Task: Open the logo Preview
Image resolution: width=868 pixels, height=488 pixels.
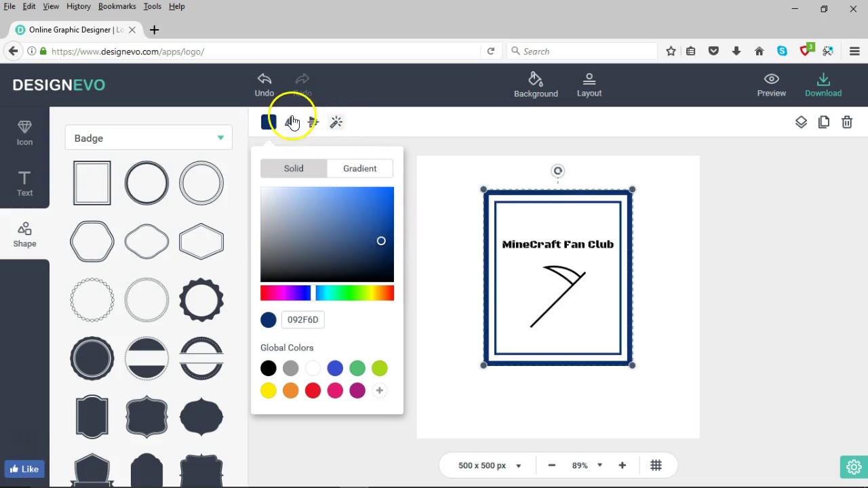Action: pos(772,85)
